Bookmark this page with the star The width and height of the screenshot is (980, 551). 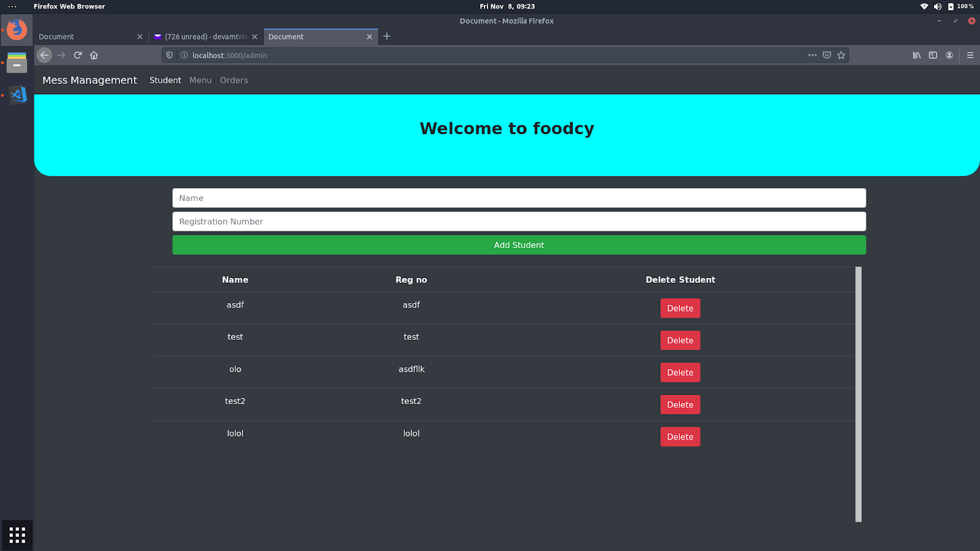click(x=841, y=55)
